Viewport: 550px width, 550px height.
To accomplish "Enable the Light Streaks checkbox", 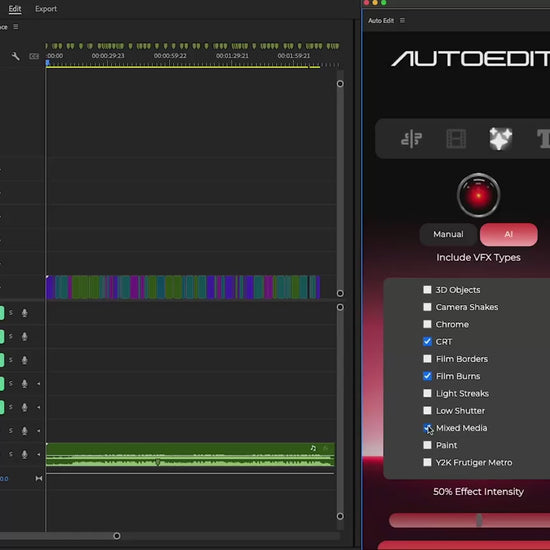I will click(427, 393).
